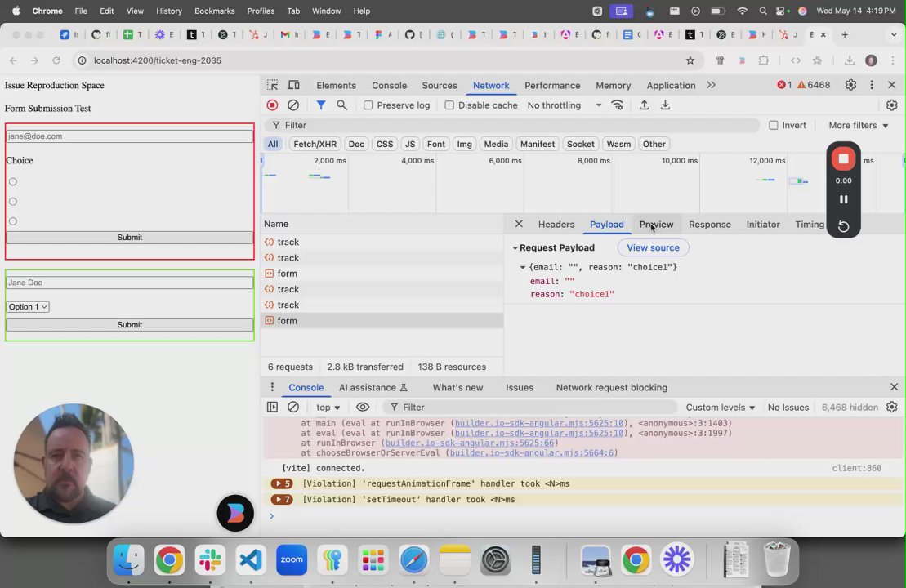Click the View source button
This screenshot has width=906, height=588.
(653, 247)
